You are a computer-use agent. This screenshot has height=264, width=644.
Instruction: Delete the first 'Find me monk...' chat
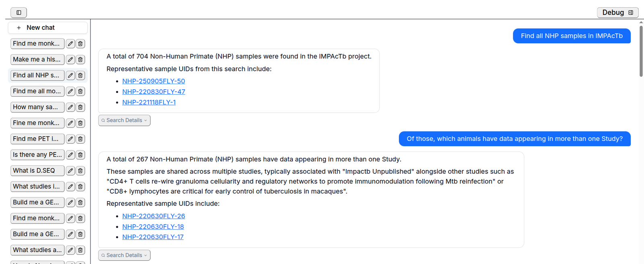[x=80, y=43]
